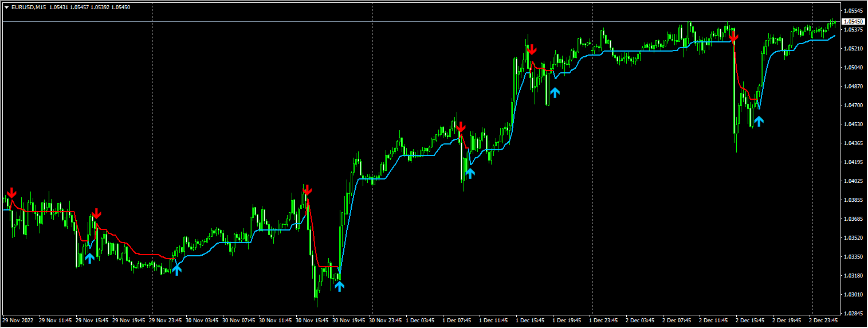
Task: Click the 1.03010 price scale label
Action: click(x=854, y=295)
